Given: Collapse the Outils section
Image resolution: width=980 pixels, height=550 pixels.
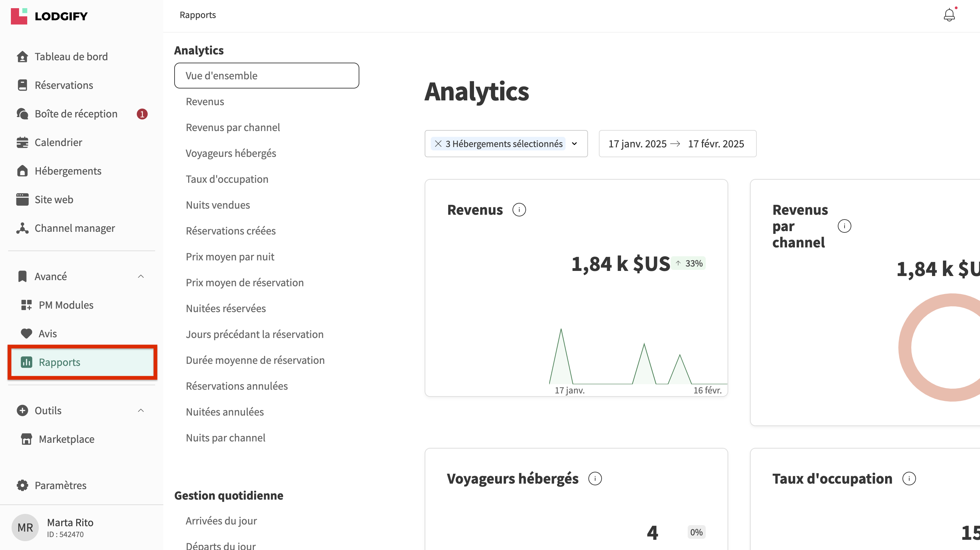Looking at the screenshot, I should [x=141, y=410].
